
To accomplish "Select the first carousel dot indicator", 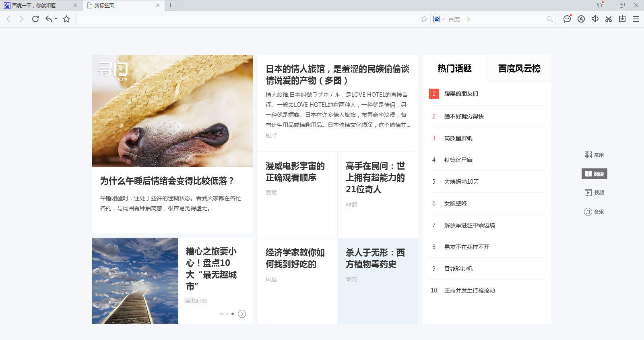I will [221, 314].
